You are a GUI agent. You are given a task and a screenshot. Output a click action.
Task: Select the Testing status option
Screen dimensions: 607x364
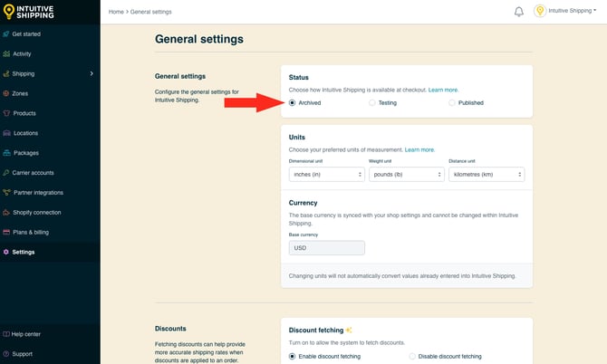coord(372,102)
